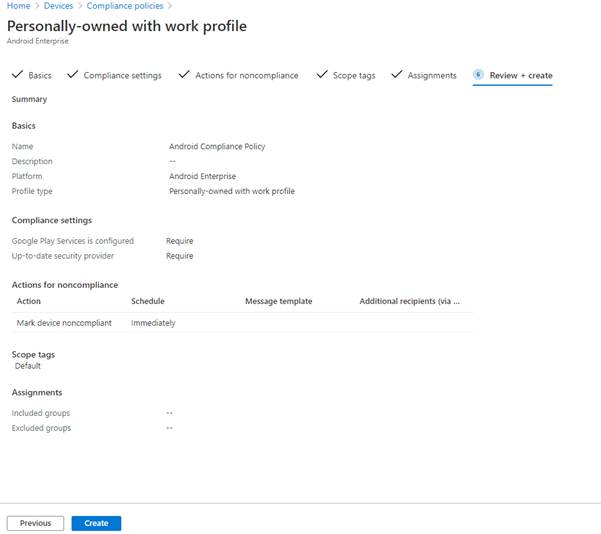Click the Default scope tag value
601x534 pixels.
coord(28,366)
